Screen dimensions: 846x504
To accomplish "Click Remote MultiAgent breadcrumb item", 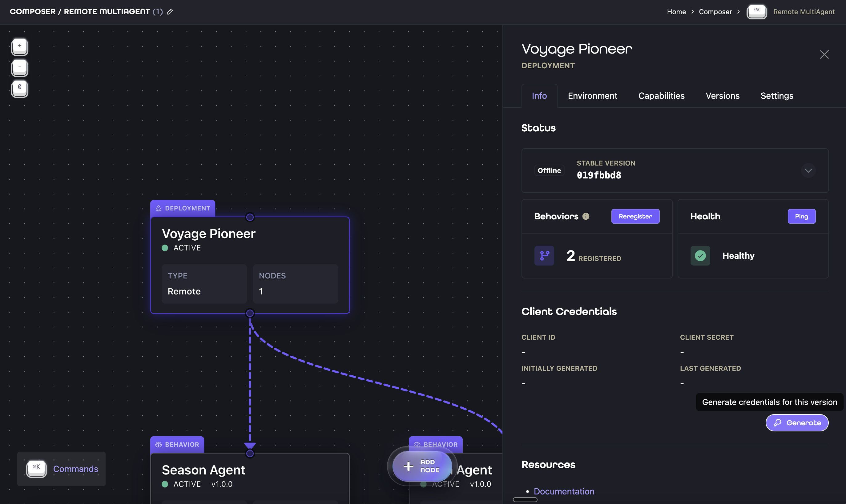I will pyautogui.click(x=804, y=12).
